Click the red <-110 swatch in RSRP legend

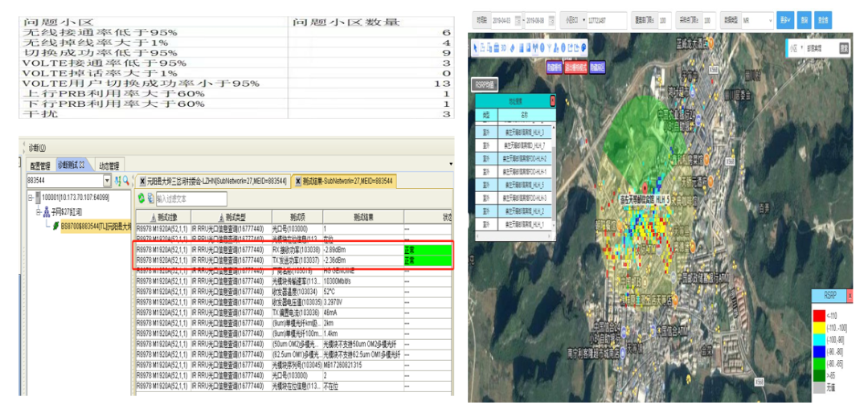[819, 314]
